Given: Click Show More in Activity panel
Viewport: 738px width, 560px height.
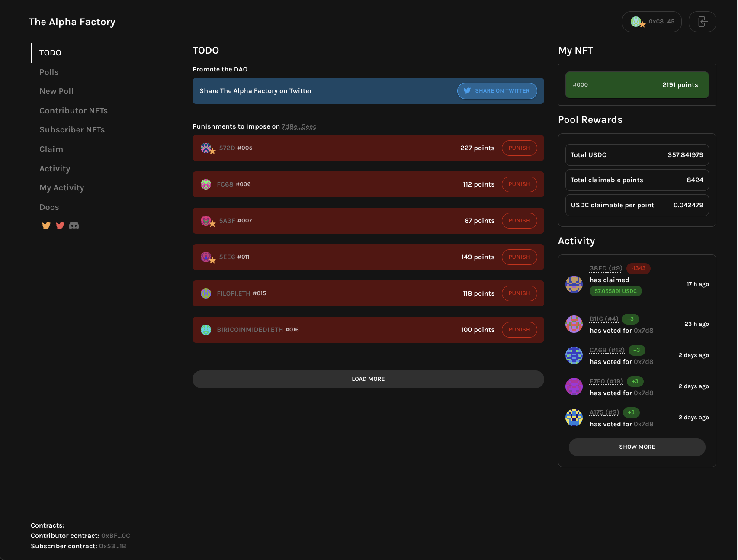Looking at the screenshot, I should pos(637,447).
